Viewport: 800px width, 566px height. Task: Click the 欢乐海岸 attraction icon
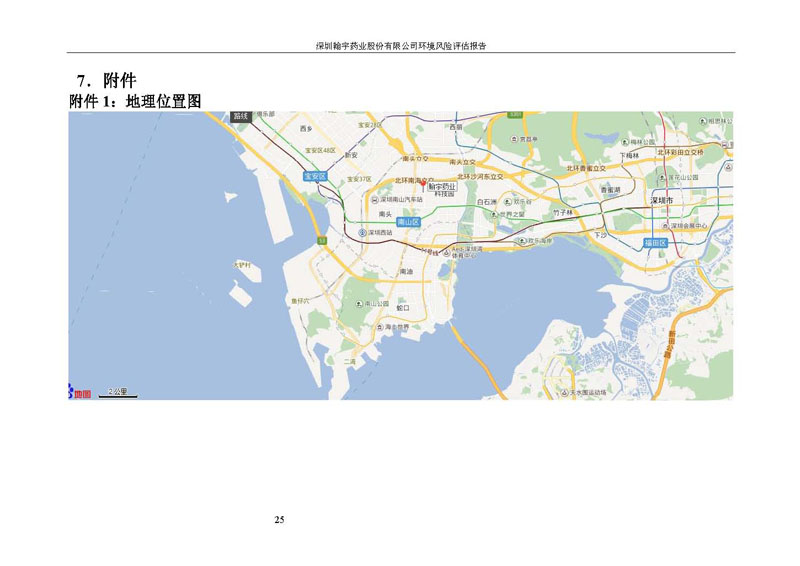[x=519, y=241]
